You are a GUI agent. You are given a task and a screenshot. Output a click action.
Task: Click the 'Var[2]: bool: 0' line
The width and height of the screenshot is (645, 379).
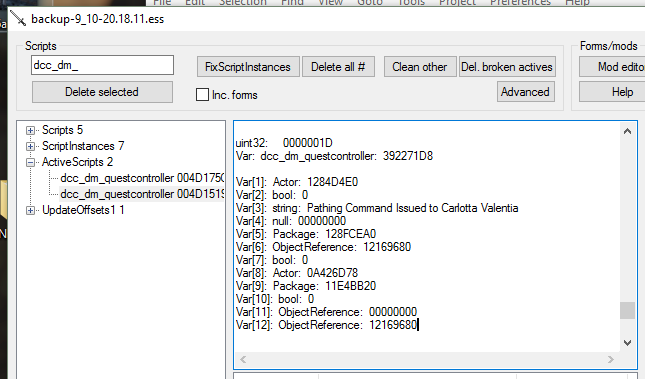272,195
